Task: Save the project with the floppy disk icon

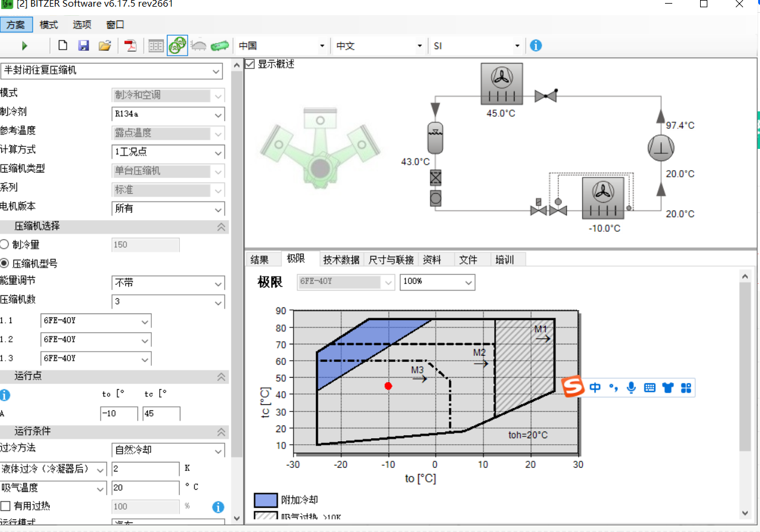Action: point(84,45)
